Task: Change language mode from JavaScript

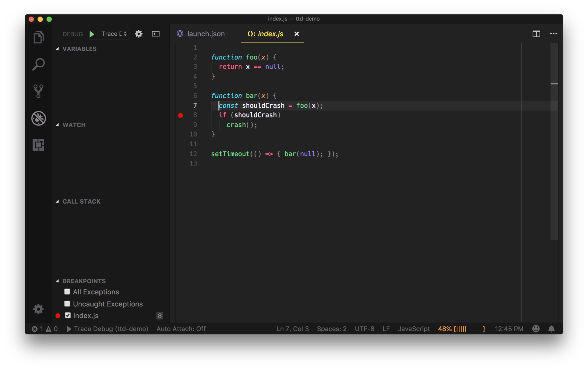Action: 414,329
